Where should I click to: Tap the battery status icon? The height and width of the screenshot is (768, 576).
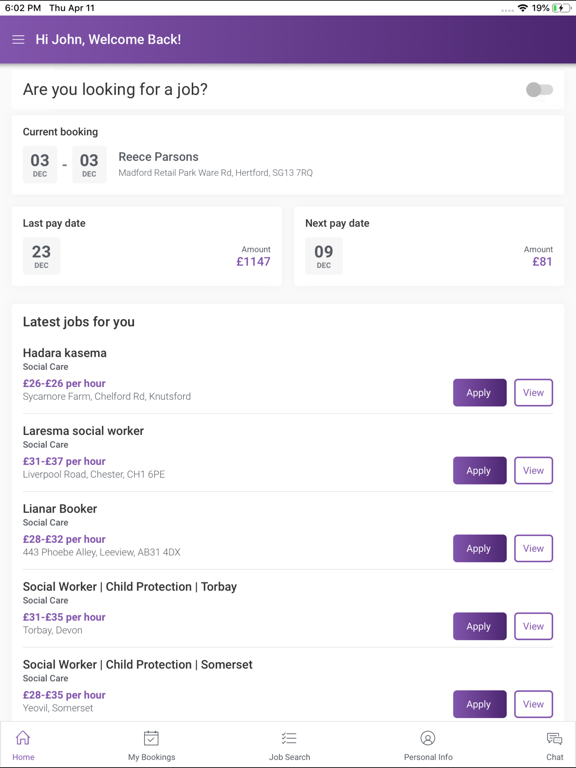point(561,8)
